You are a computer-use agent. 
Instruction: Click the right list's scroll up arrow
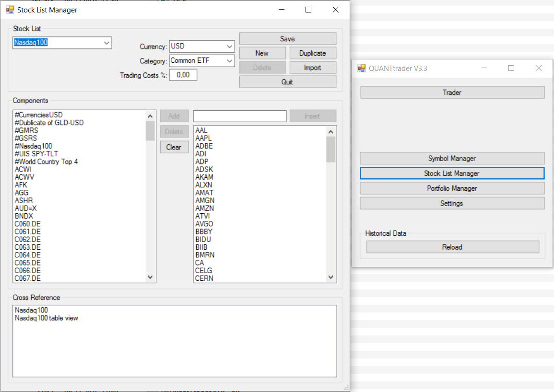[330, 131]
